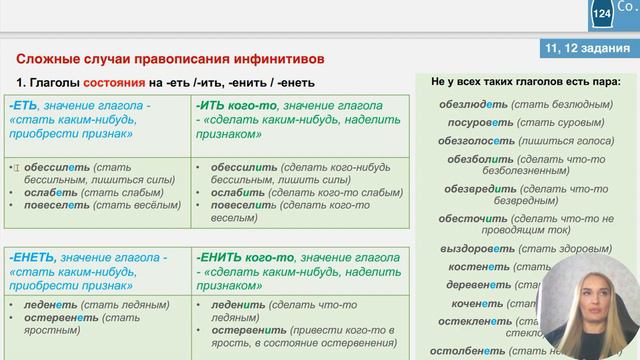640x360 pixels.
Task: Click the 124 badge icon
Action: click(602, 14)
